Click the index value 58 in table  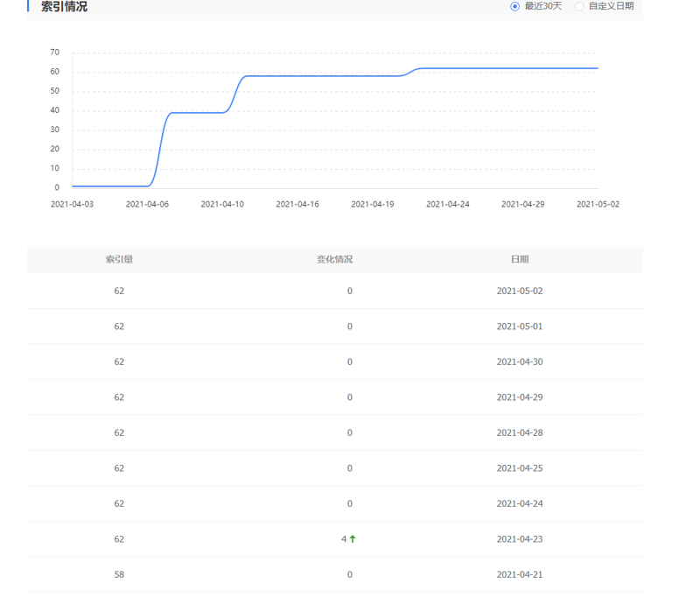119,574
